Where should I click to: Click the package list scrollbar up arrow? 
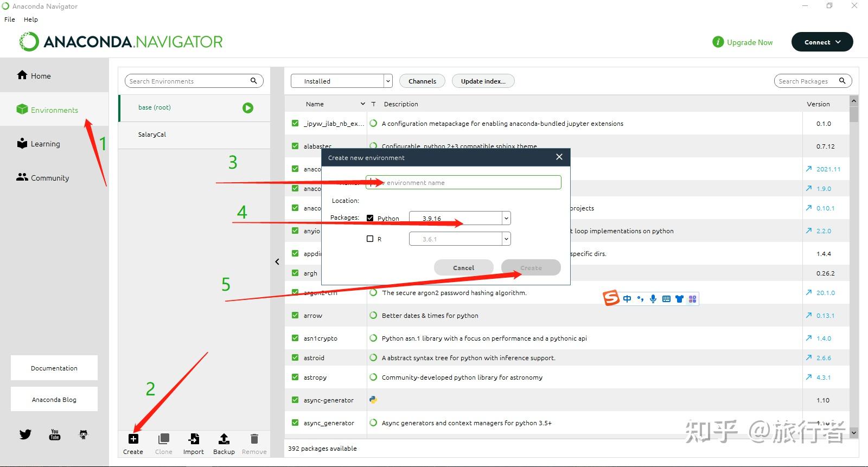pos(854,101)
